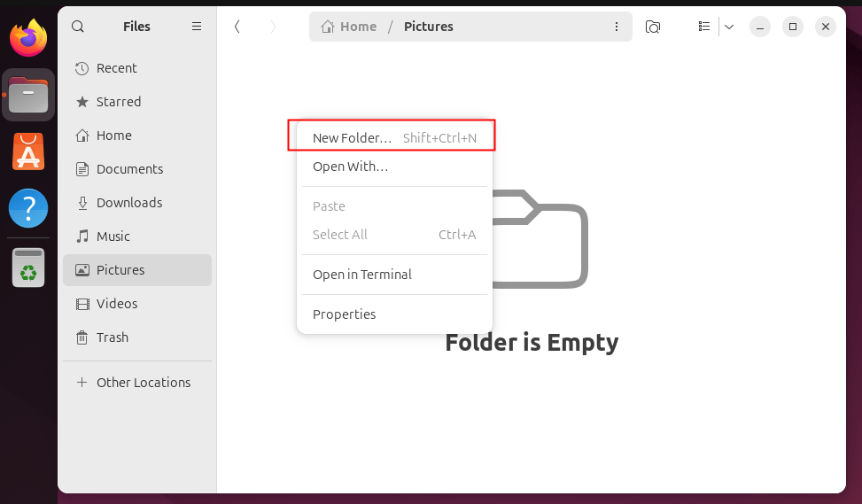
Task: Close the Files window
Action: [825, 27]
